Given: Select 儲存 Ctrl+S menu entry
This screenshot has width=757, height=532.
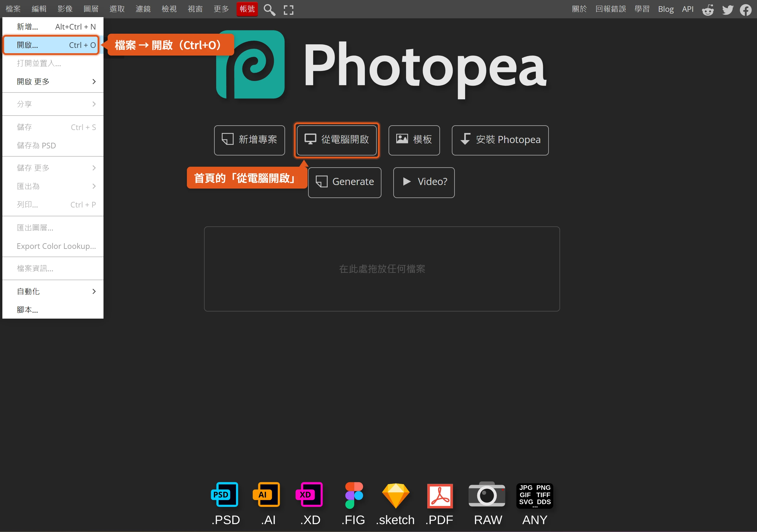Looking at the screenshot, I should pos(53,127).
